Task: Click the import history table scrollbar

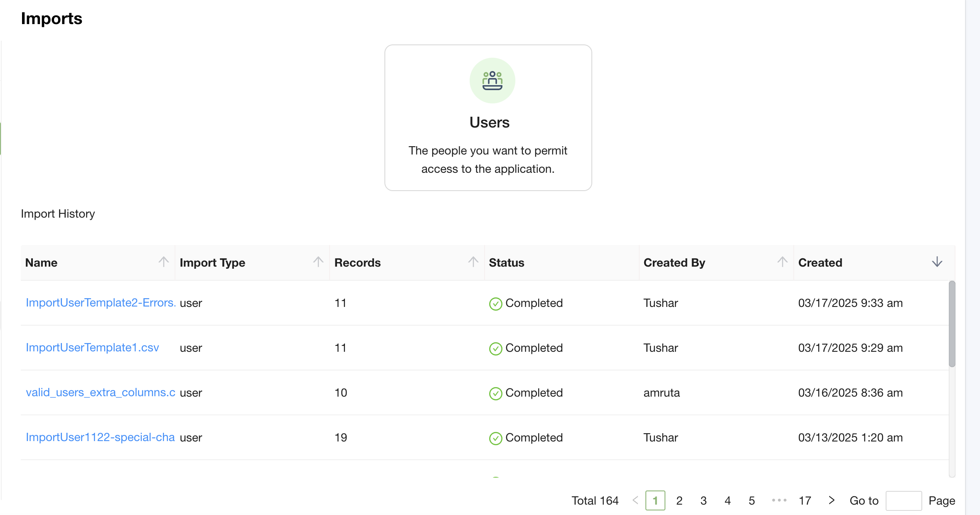Action: [x=952, y=324]
